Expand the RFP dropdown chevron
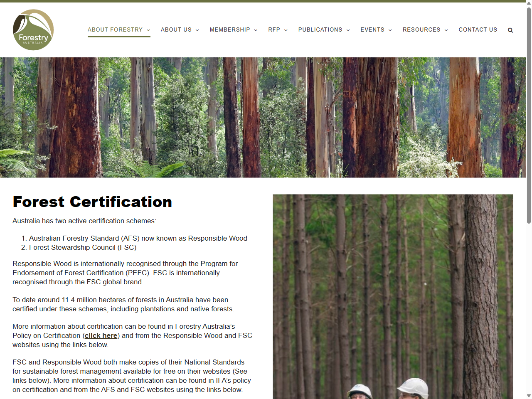 point(286,30)
